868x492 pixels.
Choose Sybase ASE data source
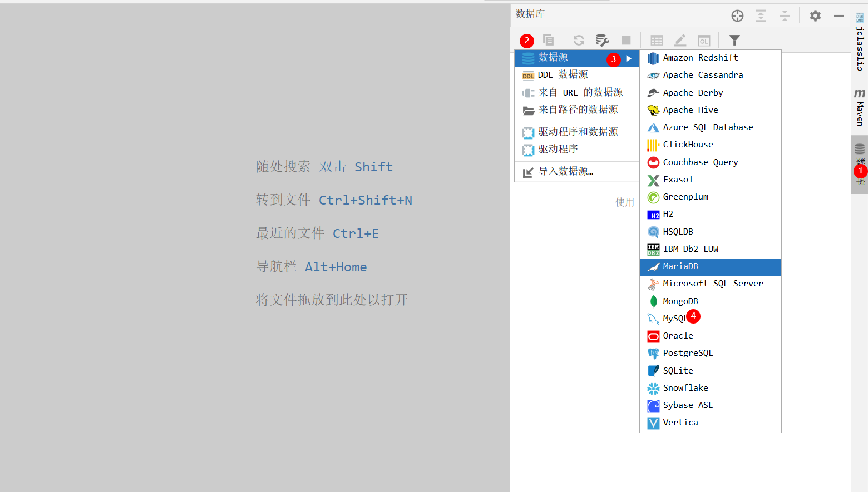click(x=711, y=405)
